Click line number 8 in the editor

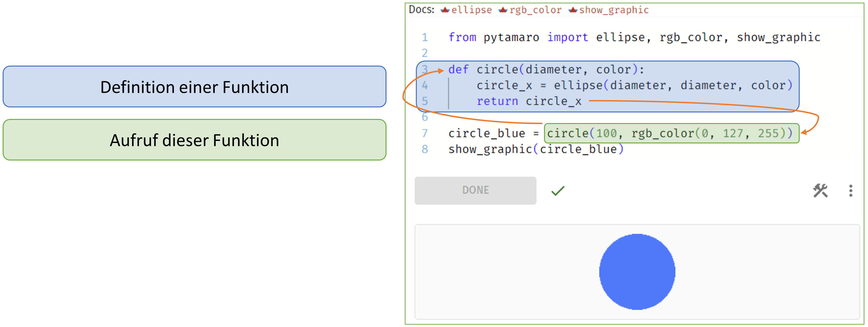click(424, 149)
